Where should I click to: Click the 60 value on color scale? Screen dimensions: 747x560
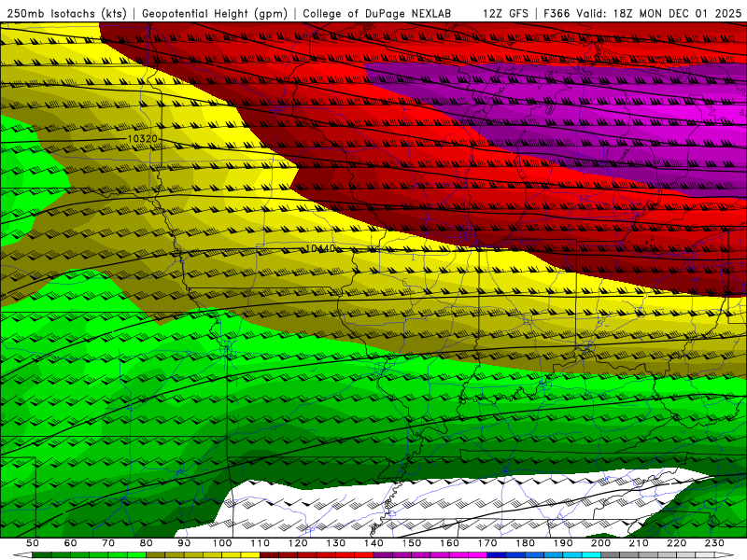70,543
